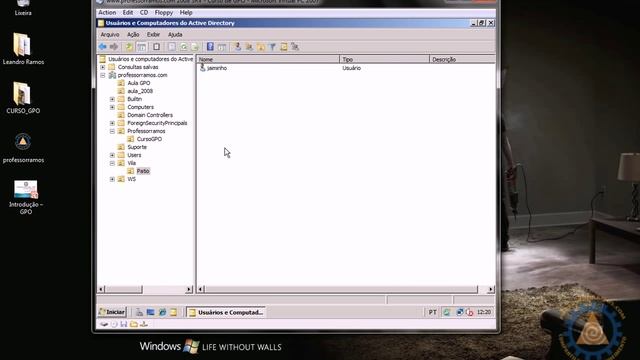The image size is (640, 360).
Task: Click the filter funnel toolbar icon
Action: (272, 47)
